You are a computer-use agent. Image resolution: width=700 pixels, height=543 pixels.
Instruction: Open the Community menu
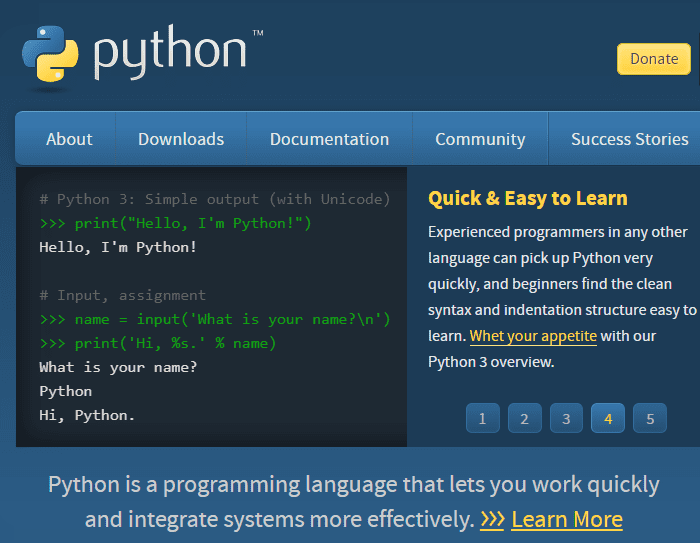pos(480,139)
